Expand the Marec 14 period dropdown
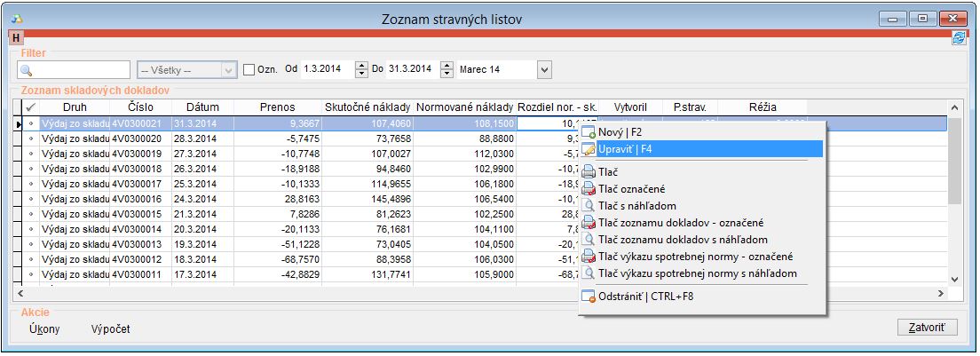This screenshot has height=356, width=980. tap(544, 70)
